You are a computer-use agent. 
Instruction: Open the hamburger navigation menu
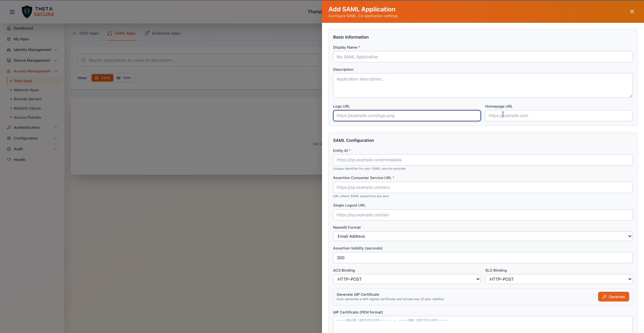point(12,12)
